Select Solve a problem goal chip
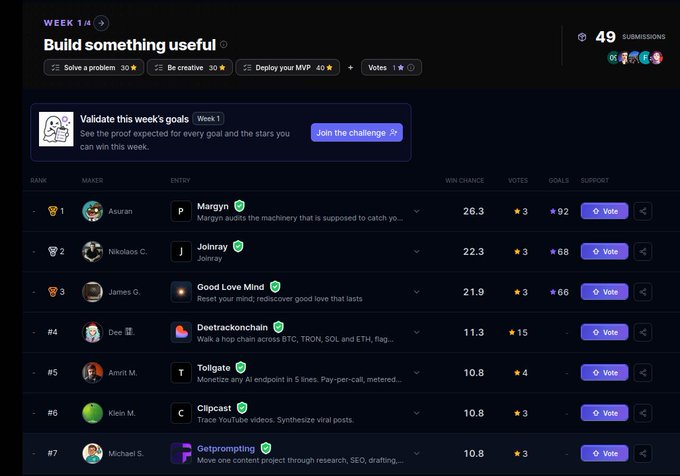This screenshot has width=680, height=476. pyautogui.click(x=94, y=68)
